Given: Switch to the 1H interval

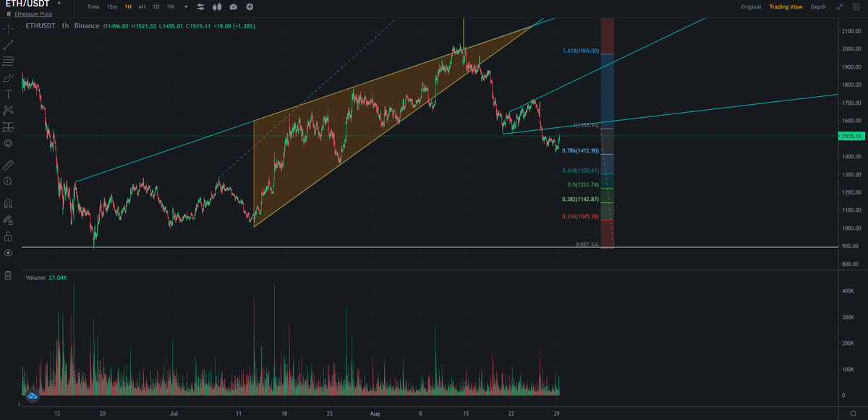Looking at the screenshot, I should tap(128, 7).
